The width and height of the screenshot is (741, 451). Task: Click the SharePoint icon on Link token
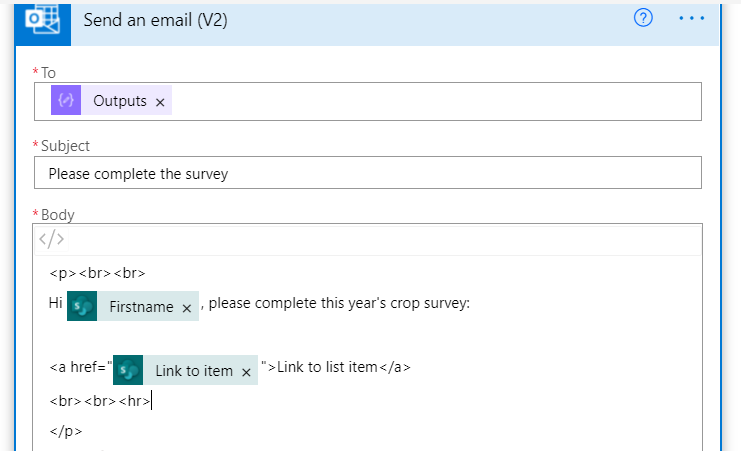click(x=128, y=370)
